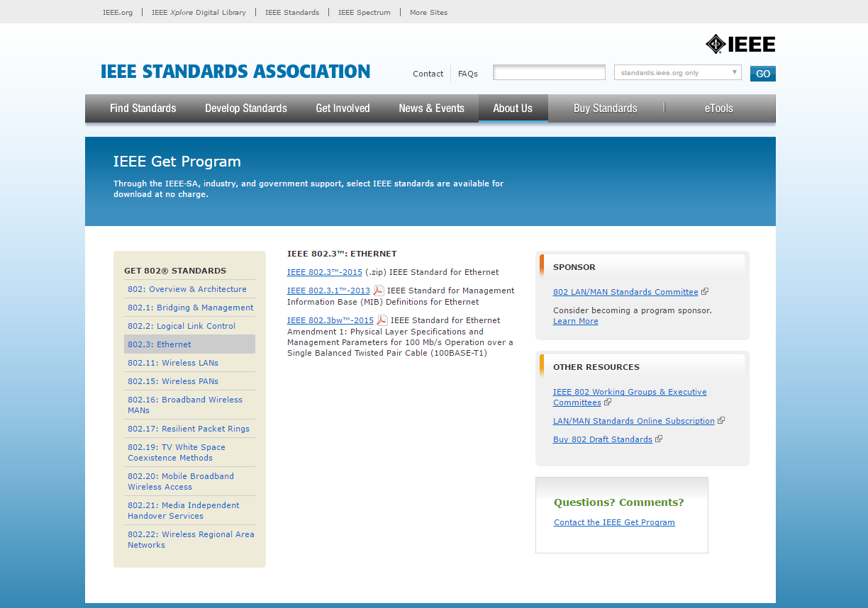The width and height of the screenshot is (868, 608).
Task: Open the eTools menu
Action: pyautogui.click(x=719, y=108)
